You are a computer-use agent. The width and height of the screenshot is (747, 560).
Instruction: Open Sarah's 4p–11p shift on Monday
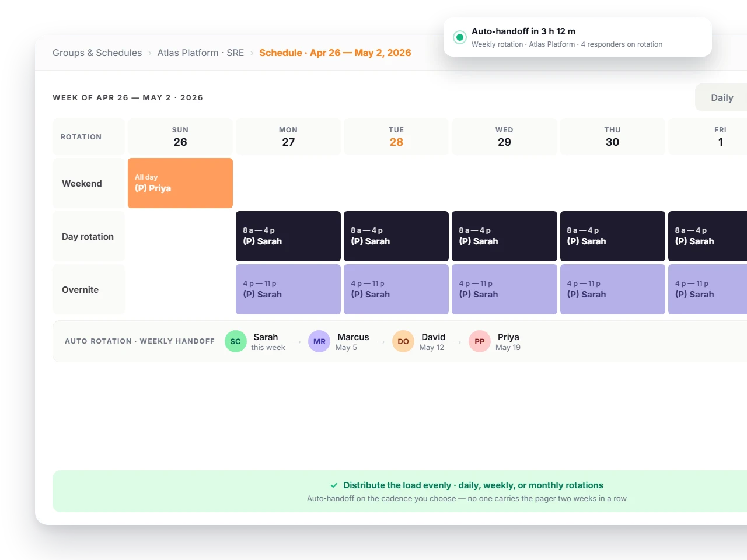[x=288, y=289]
